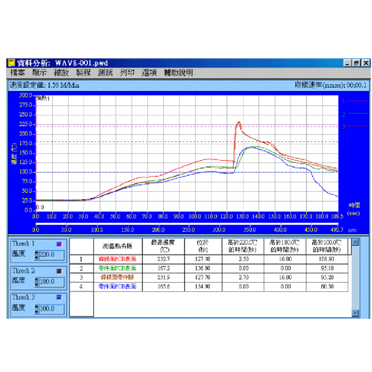Open the 製程 (Process) menu
Viewport: 372px width, 372px height.
(83, 73)
